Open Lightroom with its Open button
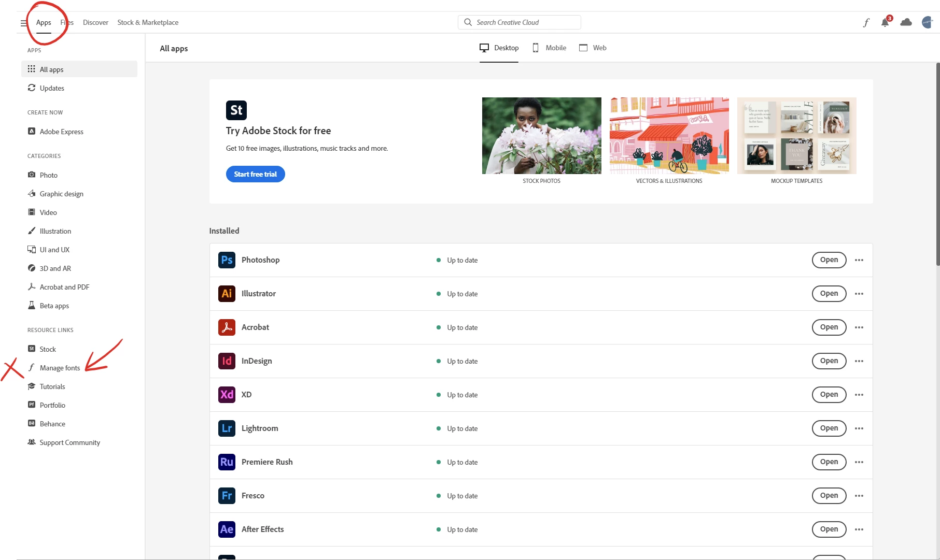This screenshot has height=560, width=940. click(829, 428)
